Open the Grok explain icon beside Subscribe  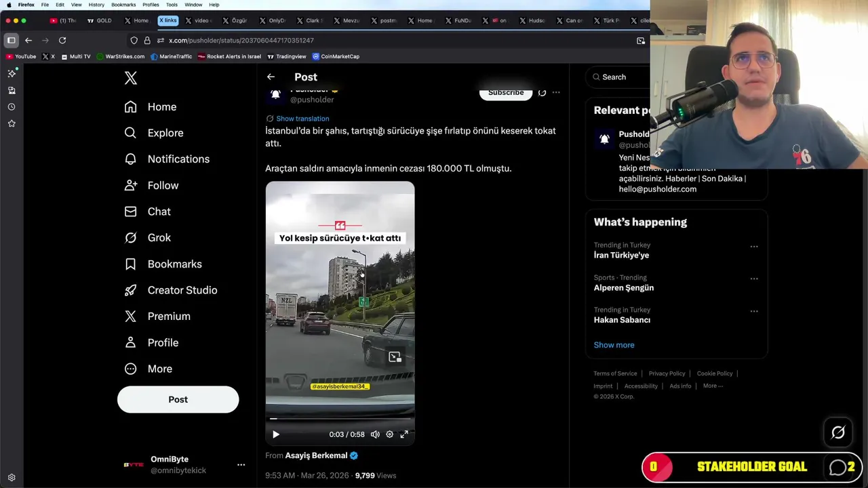tap(542, 93)
